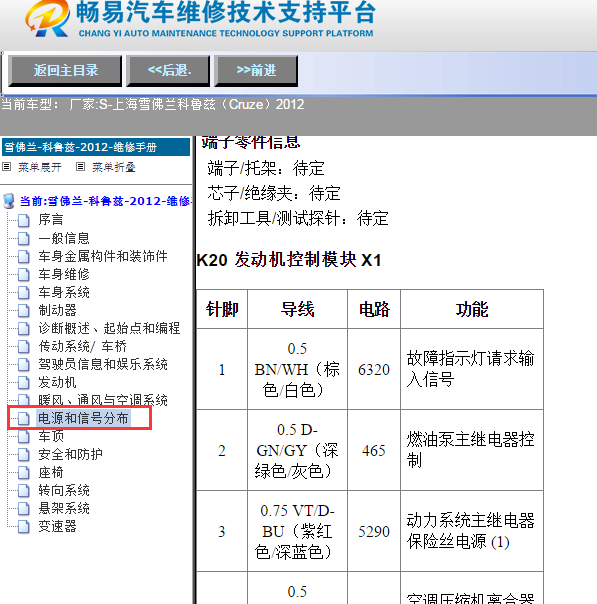The height and width of the screenshot is (604, 597).
Task: Select the 发动机 tree item
Action: (57, 383)
